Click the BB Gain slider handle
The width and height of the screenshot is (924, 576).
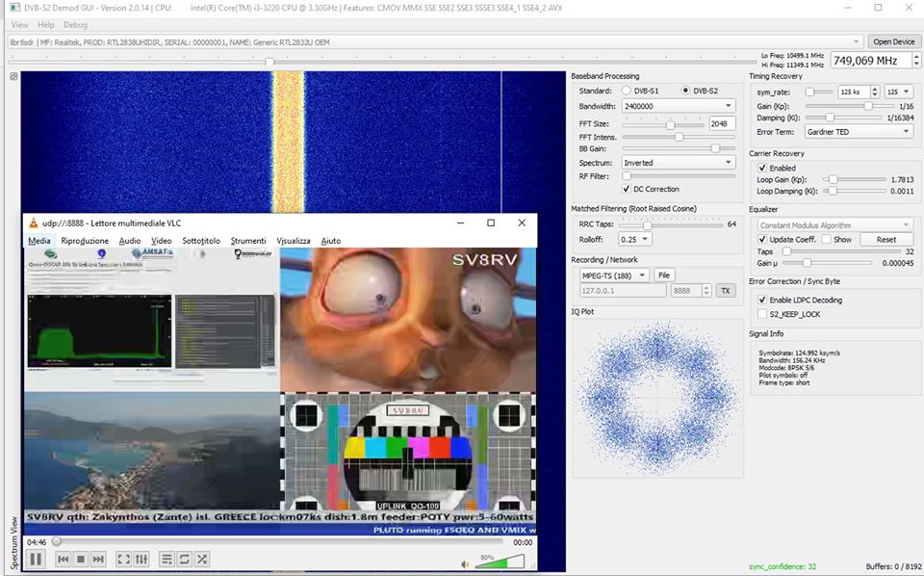coord(715,148)
